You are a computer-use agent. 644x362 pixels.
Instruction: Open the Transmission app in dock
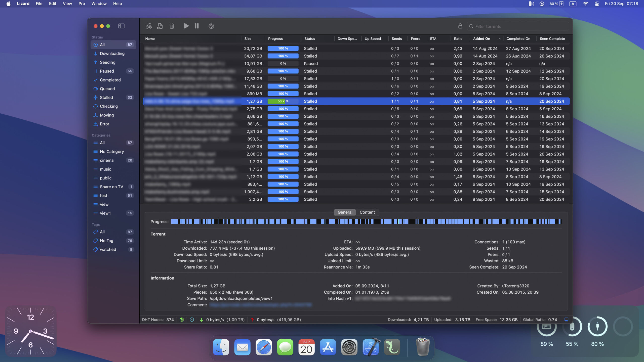(391, 347)
